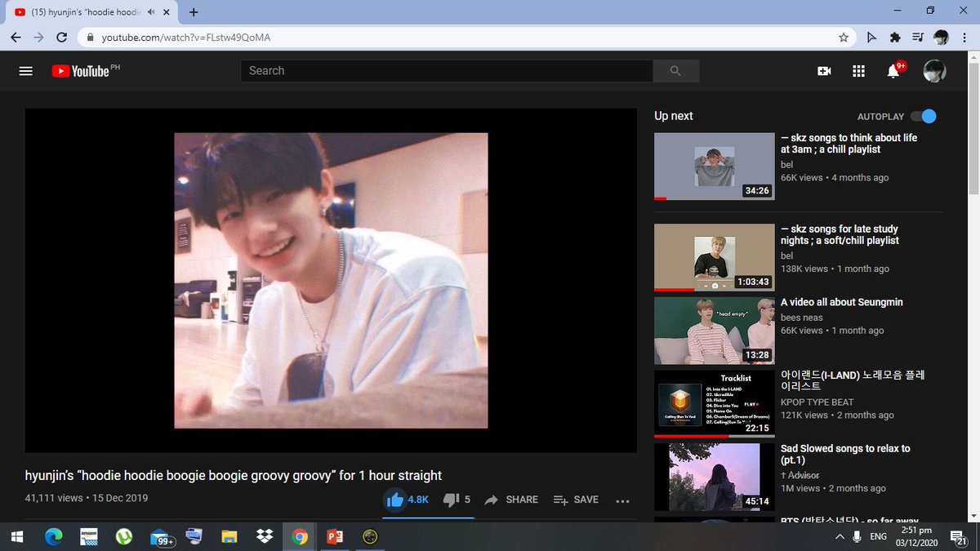Click the browser forward arrow

(x=38, y=38)
